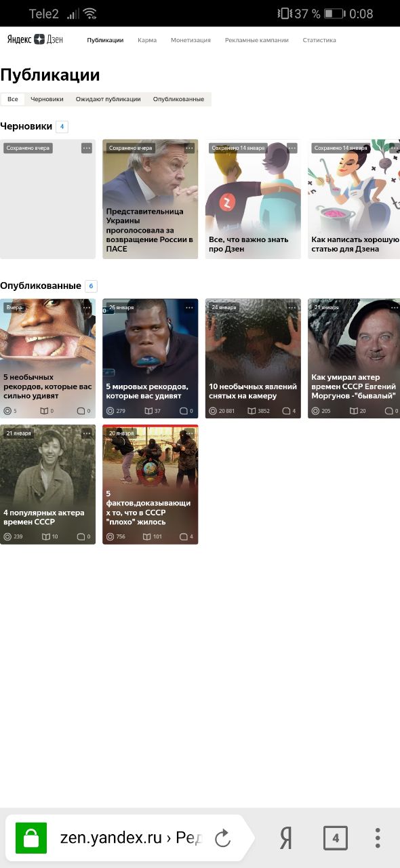Open options menu on the empty draft card

[86, 148]
